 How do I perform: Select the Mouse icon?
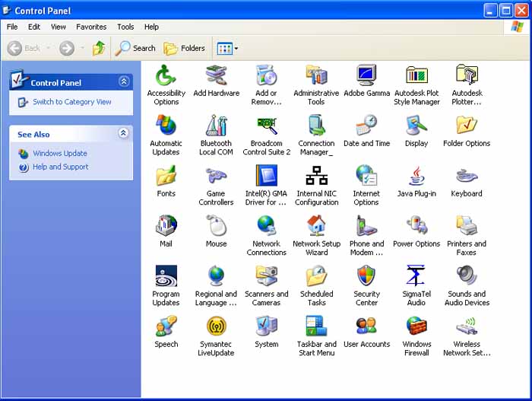(216, 225)
